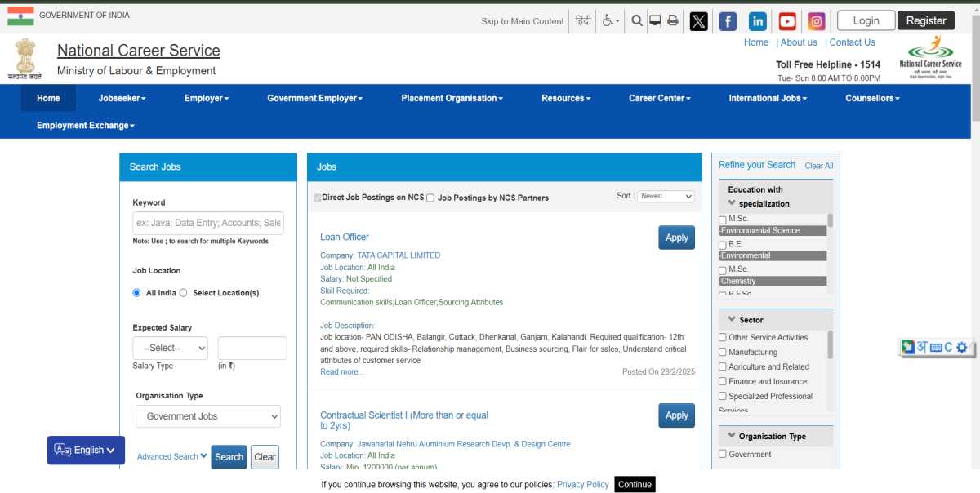Open Organisation Type Government Jobs dropdown
This screenshot has width=980, height=493.
point(207,416)
